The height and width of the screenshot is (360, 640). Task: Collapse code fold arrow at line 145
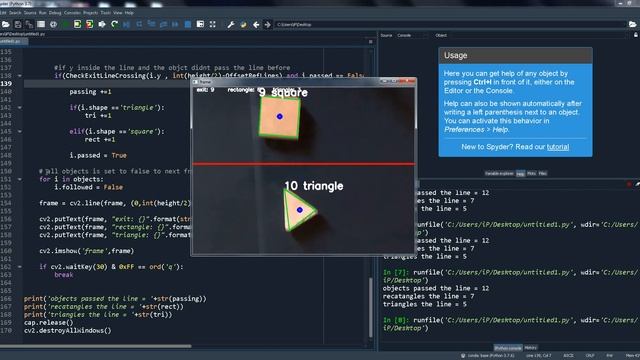[20, 131]
